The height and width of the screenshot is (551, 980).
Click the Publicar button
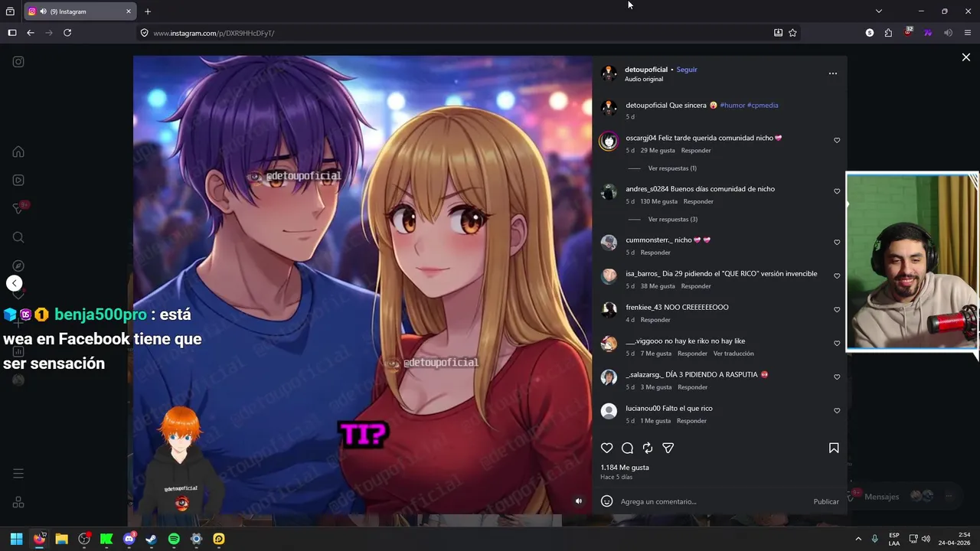pos(826,502)
